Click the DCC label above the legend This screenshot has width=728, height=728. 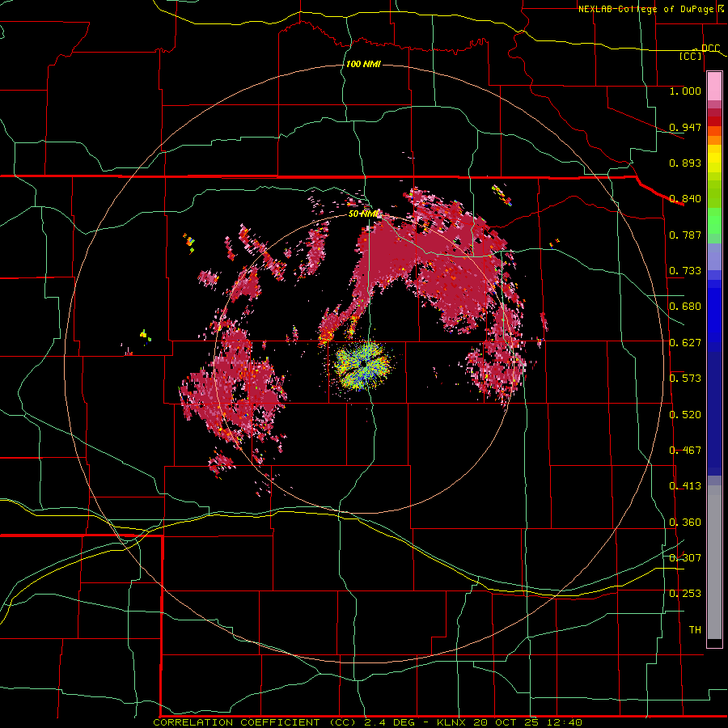pos(710,48)
